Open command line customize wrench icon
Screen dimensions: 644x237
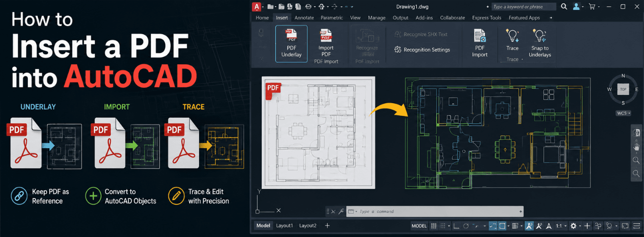coord(341,211)
